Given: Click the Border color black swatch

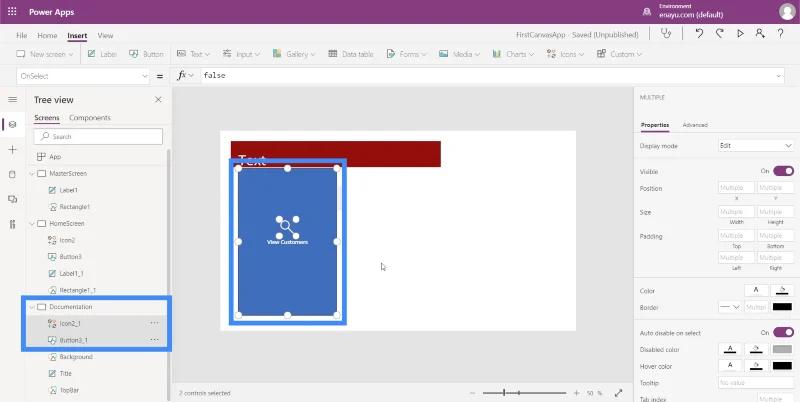Looking at the screenshot, I should click(x=782, y=307).
